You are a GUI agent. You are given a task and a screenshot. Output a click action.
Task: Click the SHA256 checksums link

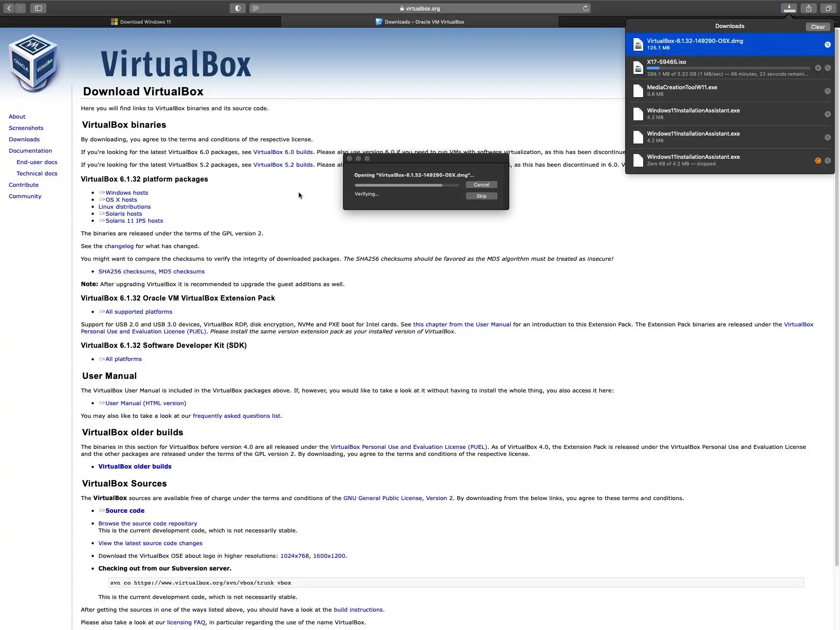pyautogui.click(x=126, y=271)
